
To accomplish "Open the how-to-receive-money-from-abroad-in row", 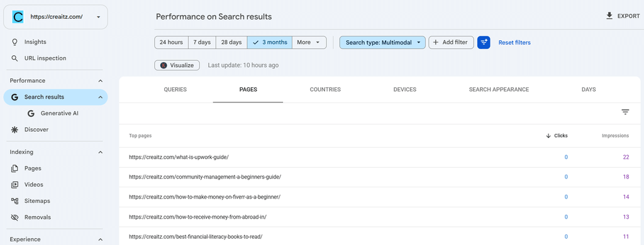I will (x=380, y=217).
